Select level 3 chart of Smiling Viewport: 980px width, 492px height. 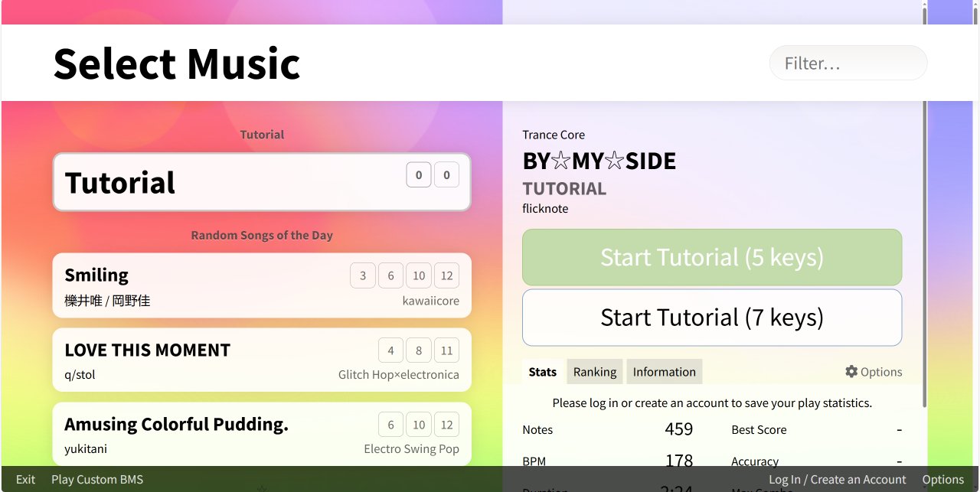pos(363,276)
